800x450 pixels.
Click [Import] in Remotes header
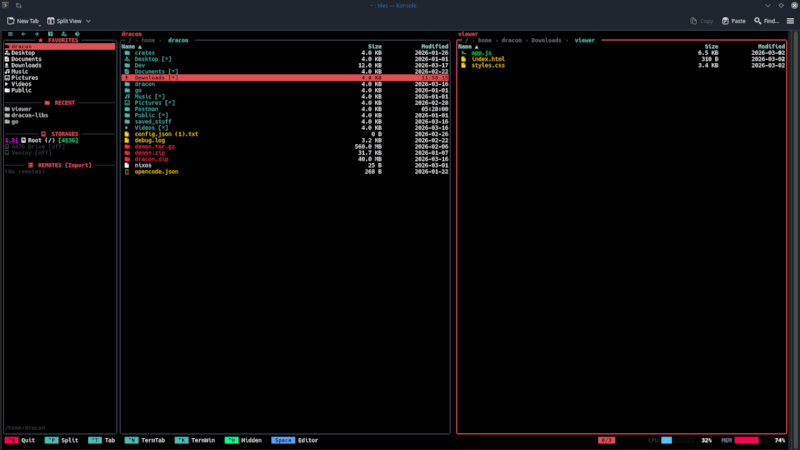(78, 165)
